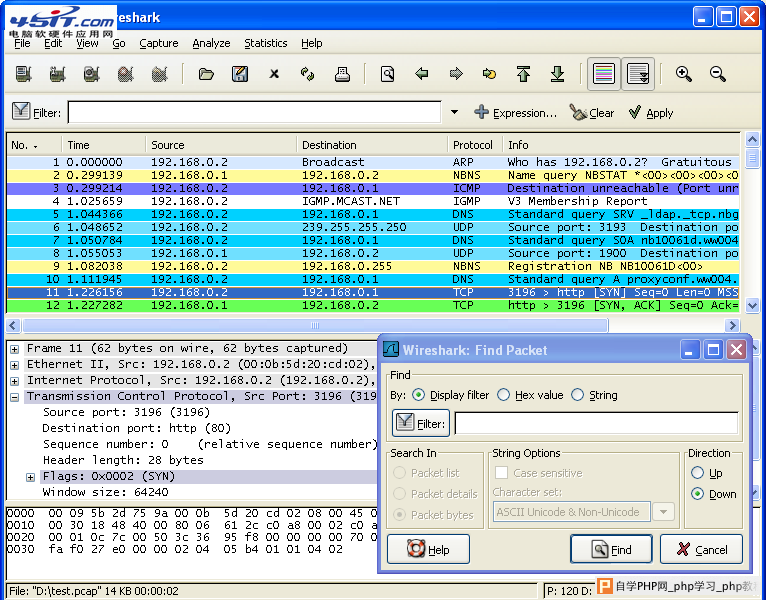Close the capture file with X icon
The image size is (766, 600).
tap(274, 74)
